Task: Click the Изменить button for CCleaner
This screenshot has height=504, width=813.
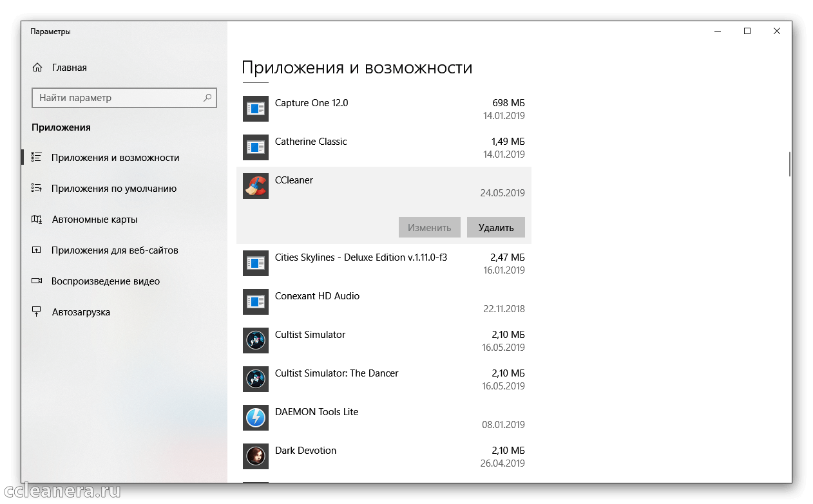Action: tap(430, 227)
